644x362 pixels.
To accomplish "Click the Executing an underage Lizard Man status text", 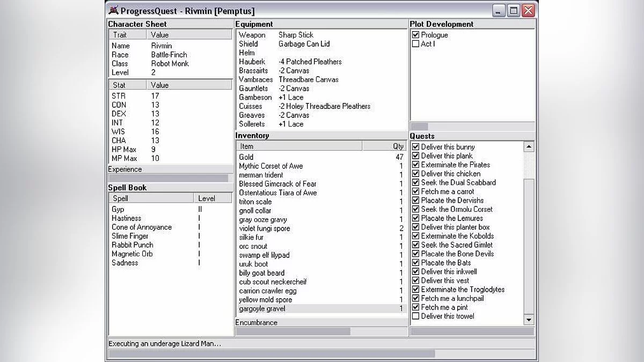I will 165,343.
